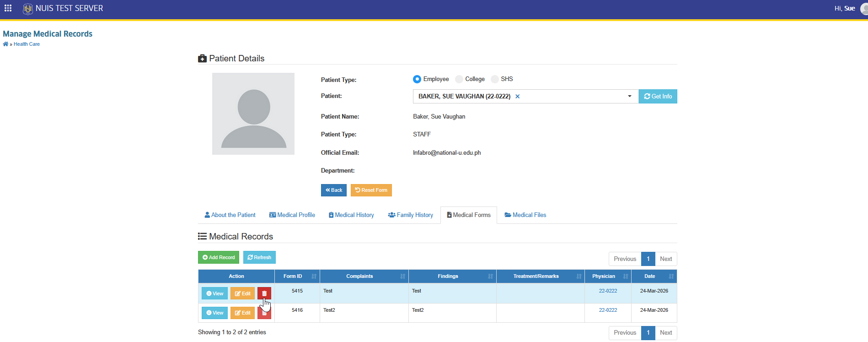Select Employee patient type radio
This screenshot has height=342, width=868.
click(417, 79)
